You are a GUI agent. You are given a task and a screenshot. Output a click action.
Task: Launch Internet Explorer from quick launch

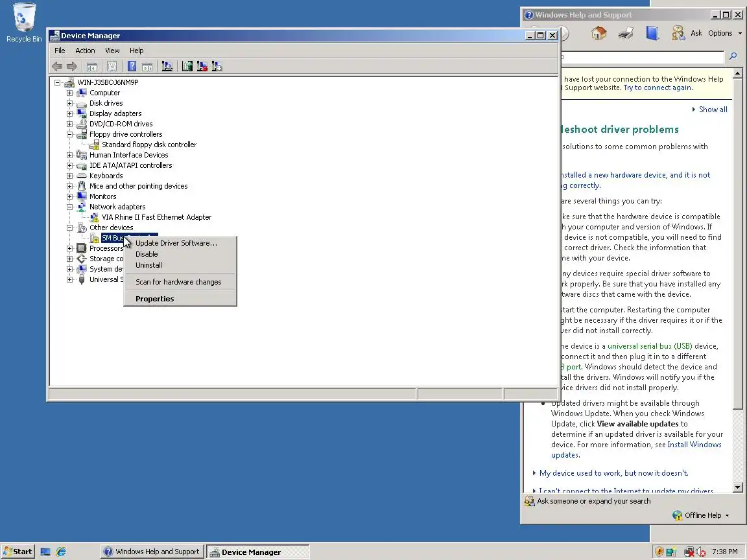[x=61, y=552]
